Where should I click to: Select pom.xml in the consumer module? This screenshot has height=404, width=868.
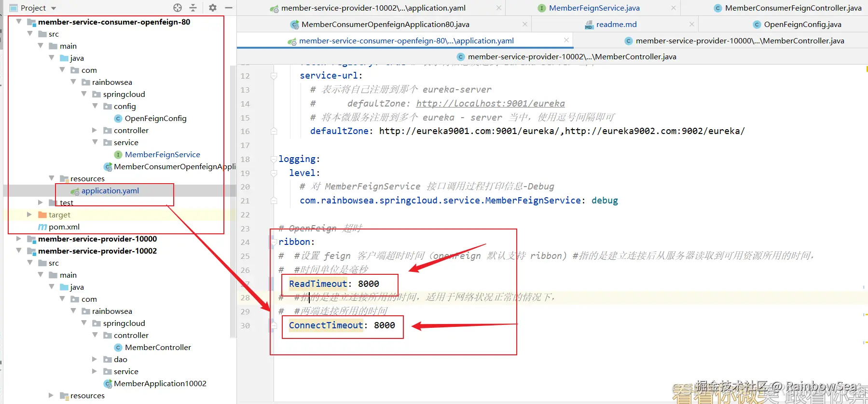click(x=64, y=227)
